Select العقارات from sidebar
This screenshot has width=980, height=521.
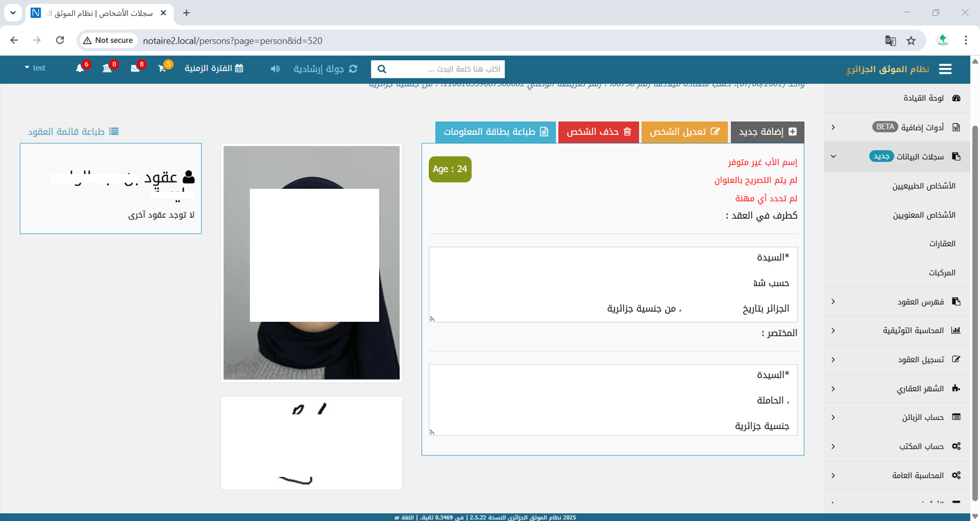click(x=941, y=243)
